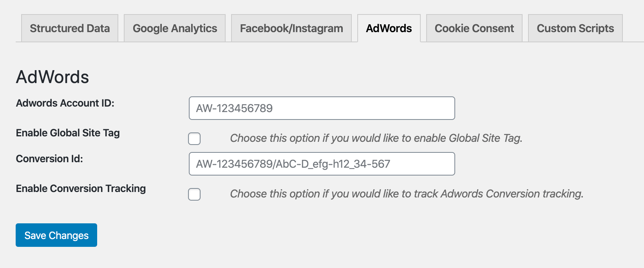Click the "Enable Conversion Tracking" label
This screenshot has width=644, height=268.
click(81, 188)
